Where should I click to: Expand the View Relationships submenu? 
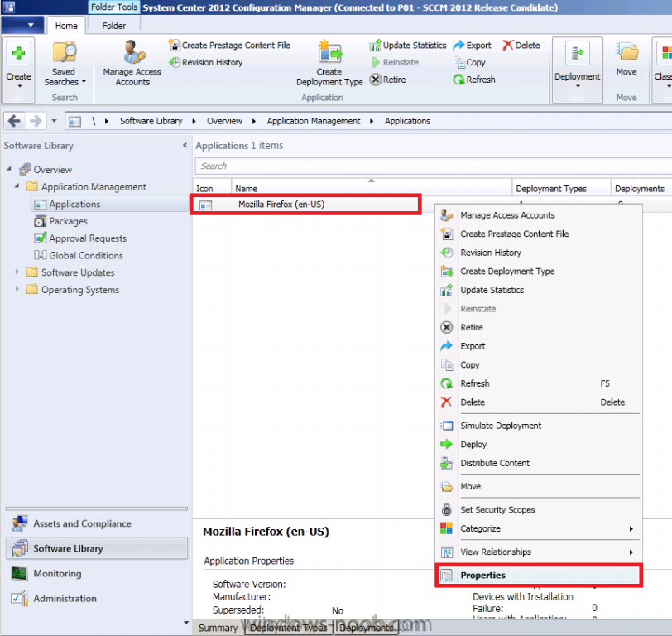539,552
